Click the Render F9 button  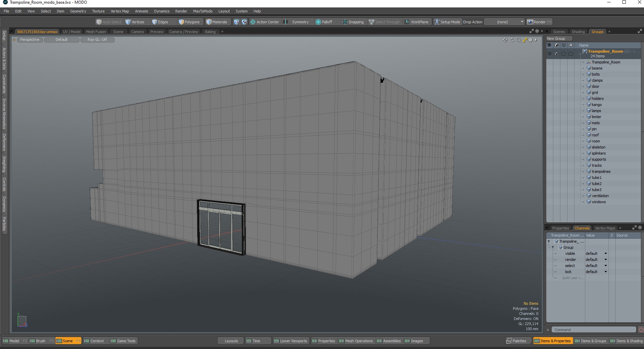click(539, 22)
